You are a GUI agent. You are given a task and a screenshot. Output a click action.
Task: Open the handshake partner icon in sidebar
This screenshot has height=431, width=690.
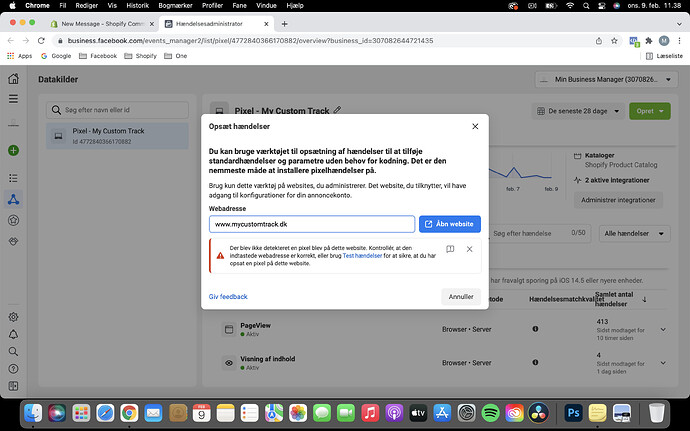[14, 241]
